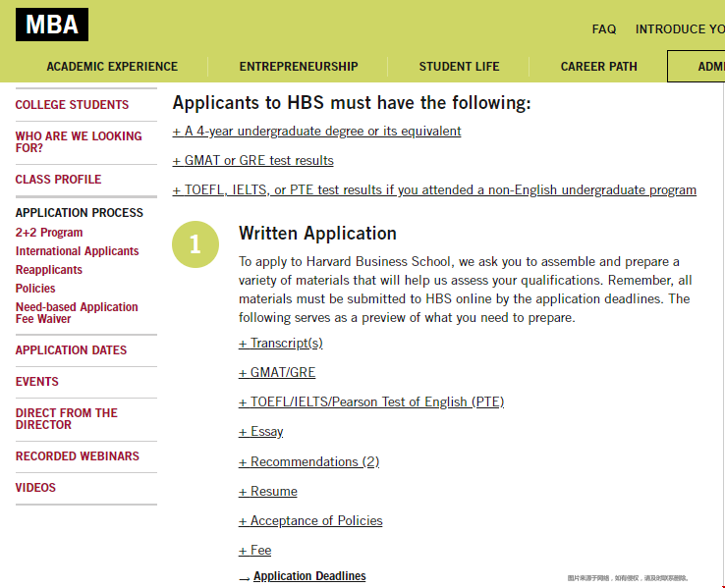Go to College Students page
This screenshot has width=725, height=588.
click(72, 105)
